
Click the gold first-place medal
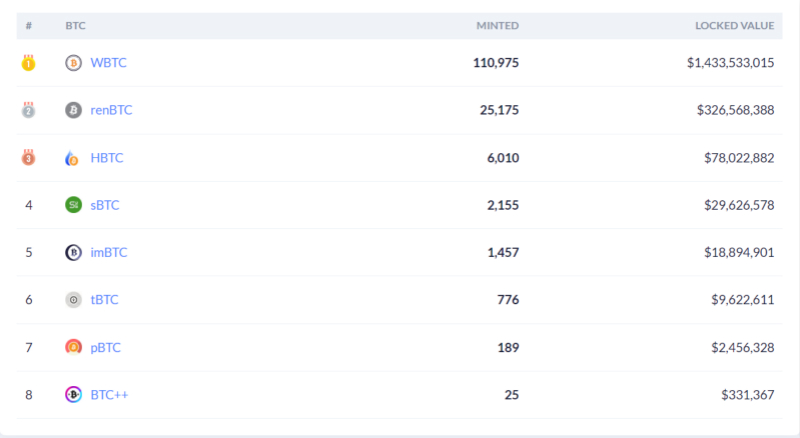[x=29, y=63]
